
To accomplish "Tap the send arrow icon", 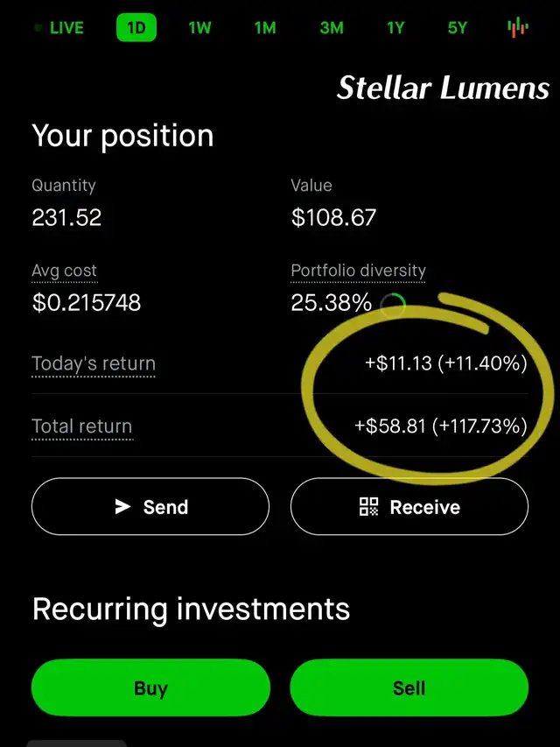I will (x=122, y=506).
